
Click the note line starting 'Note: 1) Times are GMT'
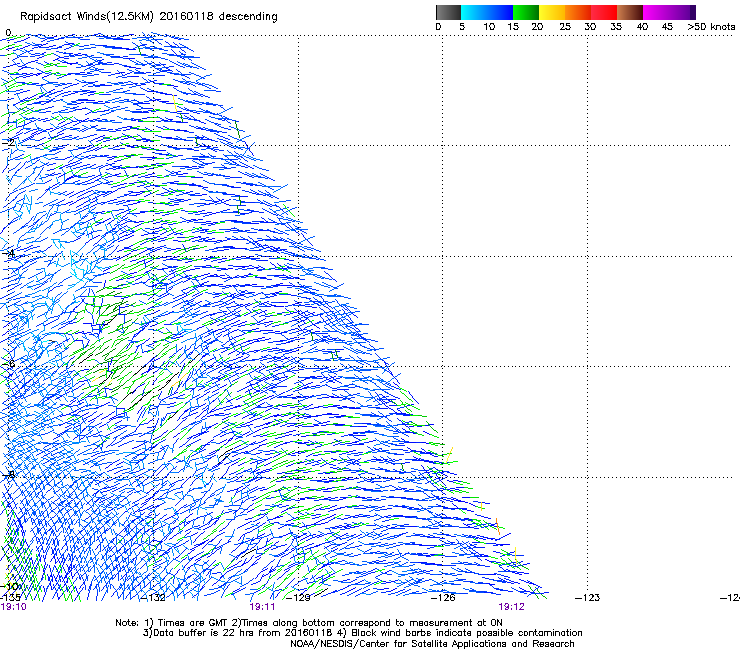(x=309, y=623)
